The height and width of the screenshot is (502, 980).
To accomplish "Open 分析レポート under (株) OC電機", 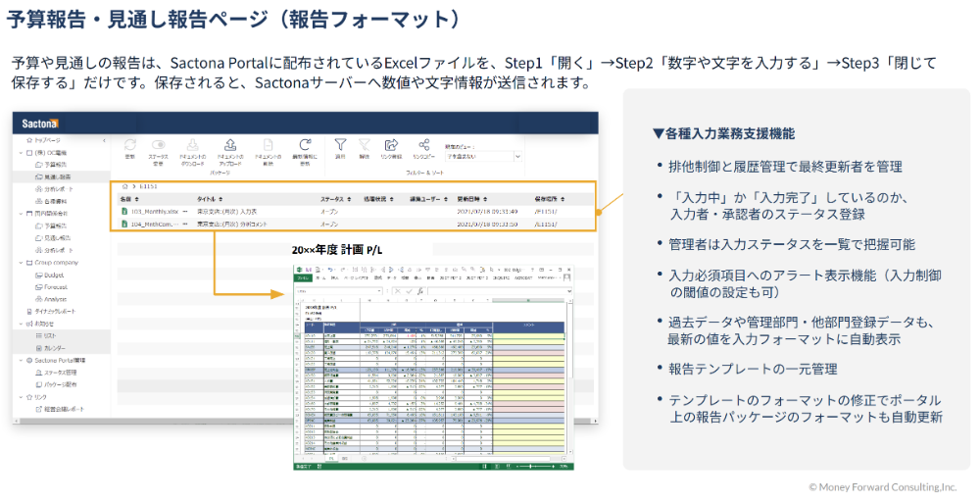I will 58,189.
